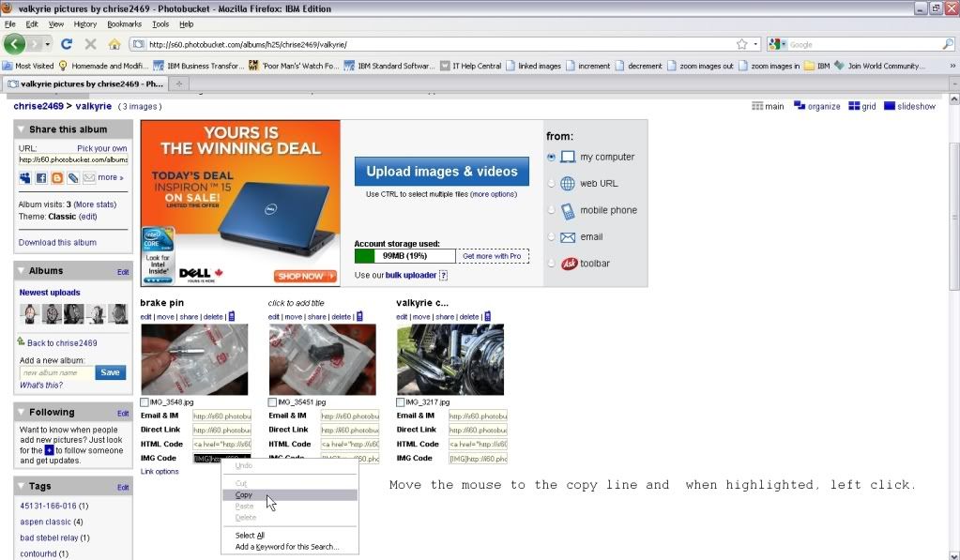Click mobile phone icon next to brake pin links
The width and height of the screenshot is (960, 560).
point(232,316)
